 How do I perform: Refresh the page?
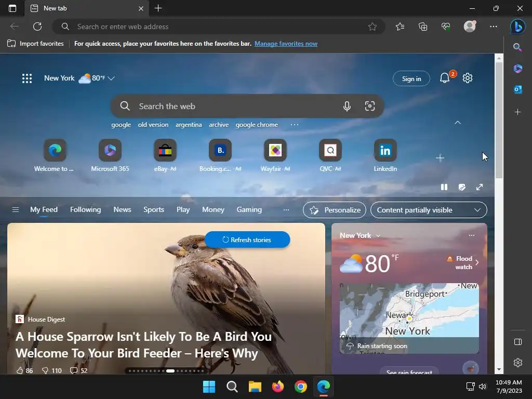pyautogui.click(x=37, y=26)
